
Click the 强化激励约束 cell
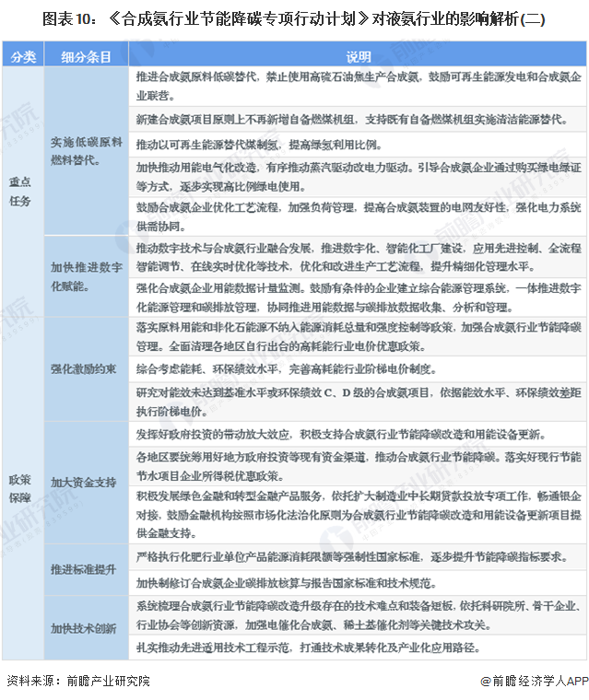[87, 369]
